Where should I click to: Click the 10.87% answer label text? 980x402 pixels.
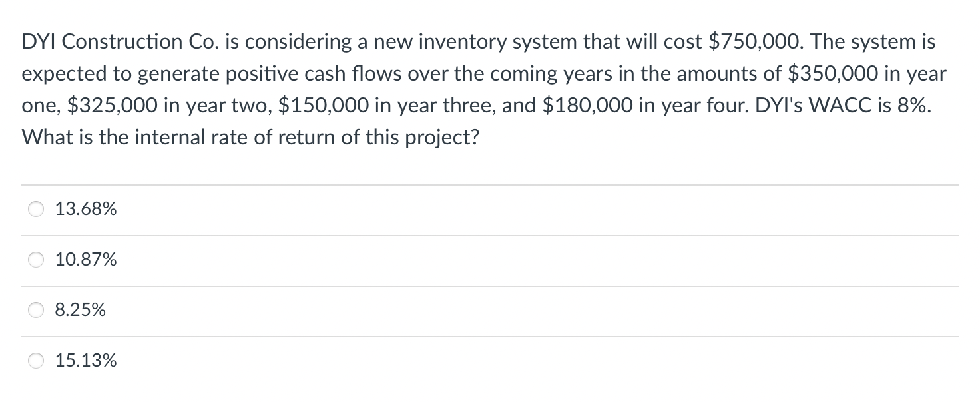pos(85,260)
